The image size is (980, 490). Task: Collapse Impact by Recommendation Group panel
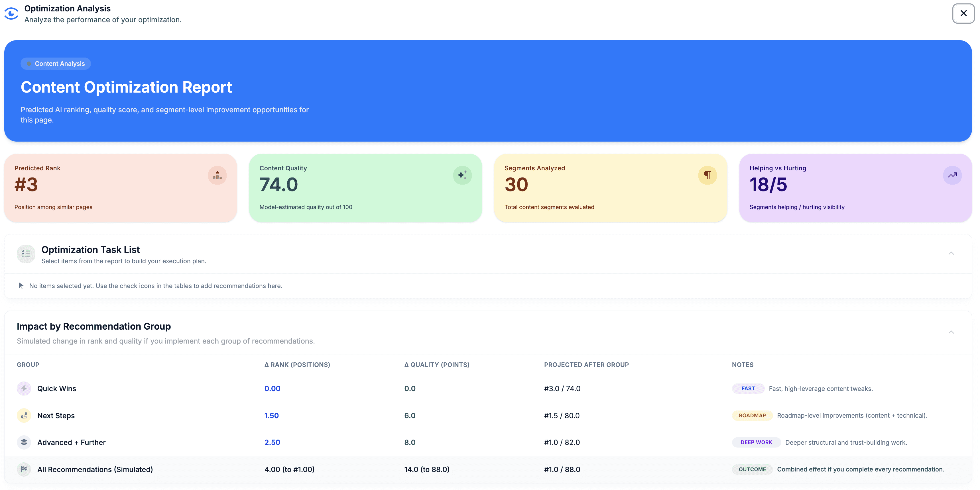(951, 332)
